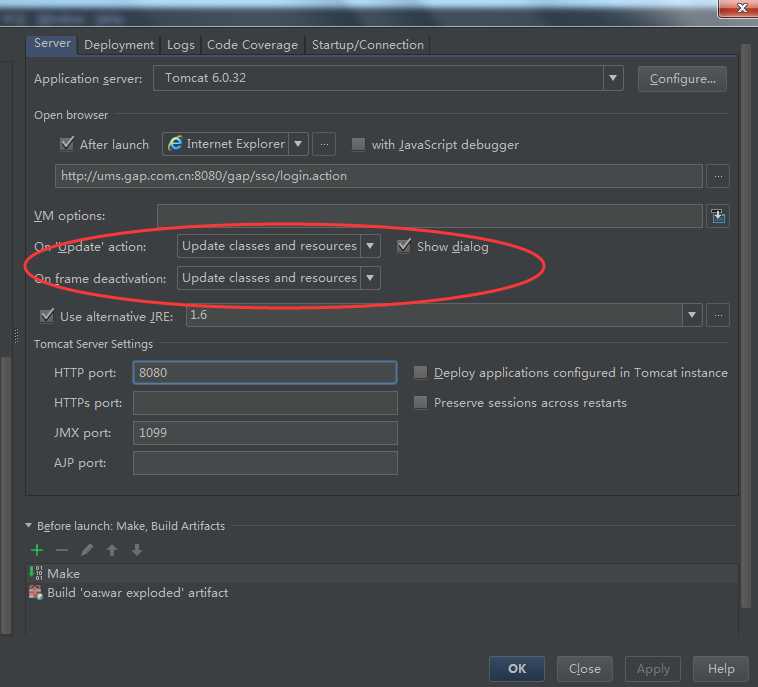The image size is (758, 687).
Task: Open the On frame deactivation dropdown
Action: click(x=370, y=278)
